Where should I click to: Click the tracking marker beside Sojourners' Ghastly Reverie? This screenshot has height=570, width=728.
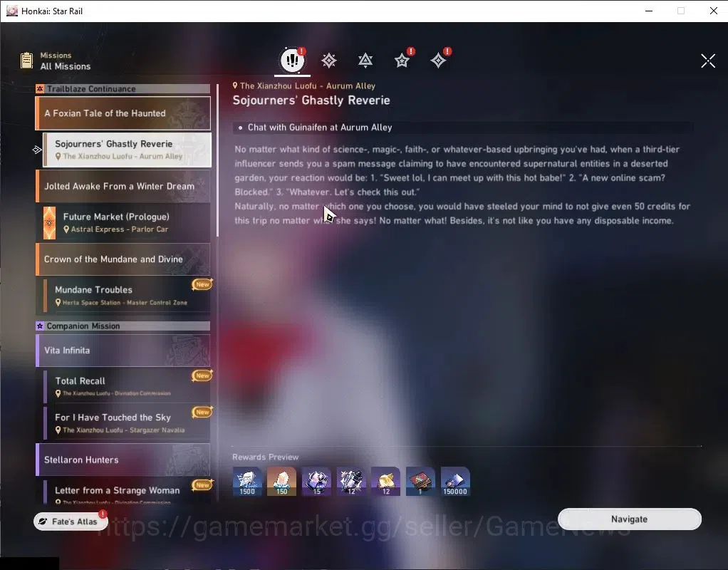click(37, 150)
